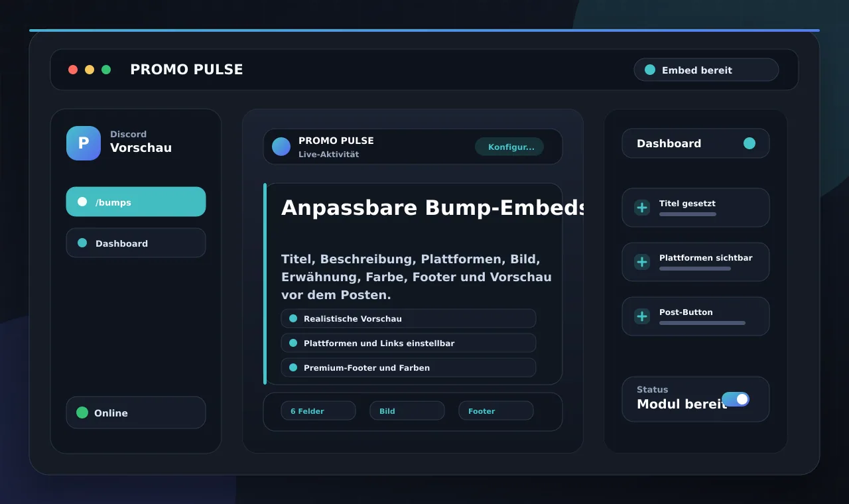The width and height of the screenshot is (849, 504).
Task: Click the Plattformen und Links einstellbar row
Action: tap(409, 343)
